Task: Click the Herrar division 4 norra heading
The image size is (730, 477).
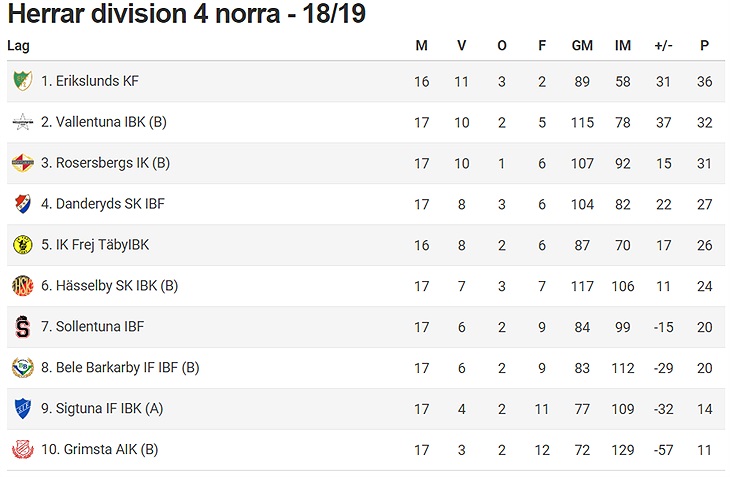Action: [187, 14]
